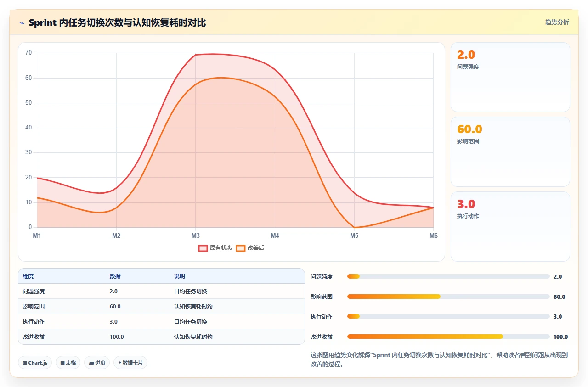Click the 问题强度 2.0 data card
Image resolution: width=588 pixels, height=387 pixels.
510,77
